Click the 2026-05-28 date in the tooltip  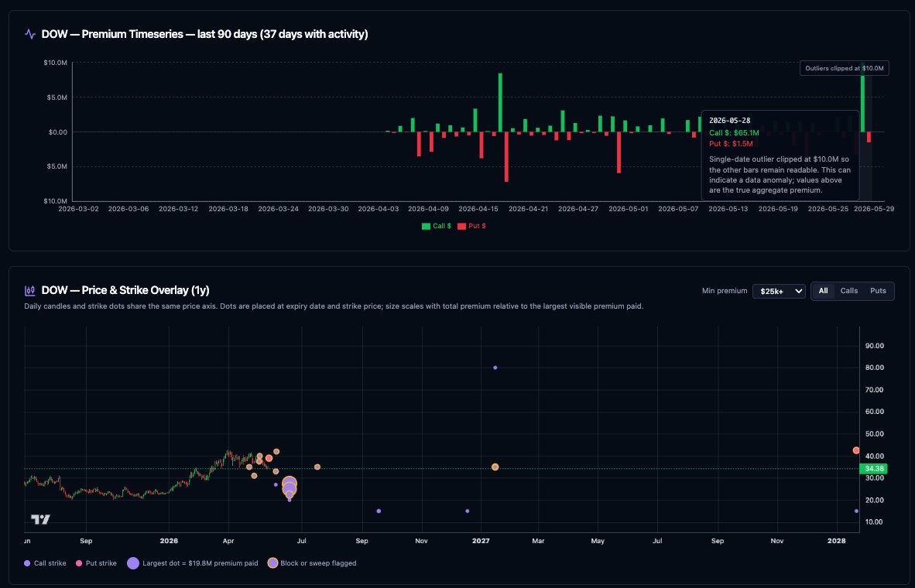click(729, 121)
